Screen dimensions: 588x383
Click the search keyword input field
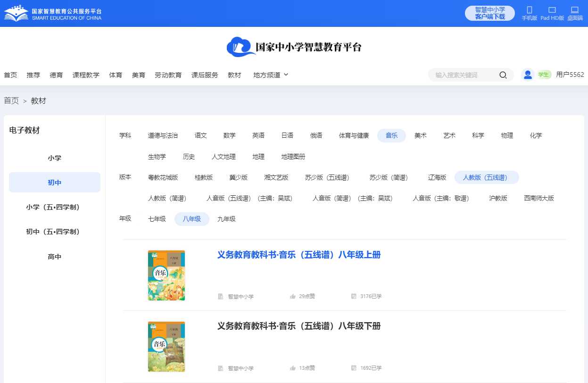click(x=464, y=75)
